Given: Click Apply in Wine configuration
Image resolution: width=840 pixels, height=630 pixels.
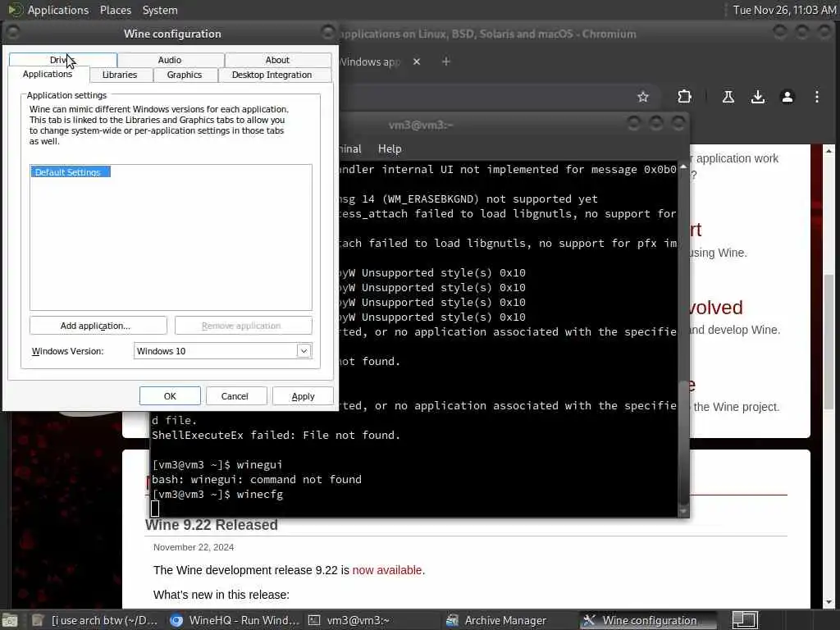Looking at the screenshot, I should tap(303, 396).
